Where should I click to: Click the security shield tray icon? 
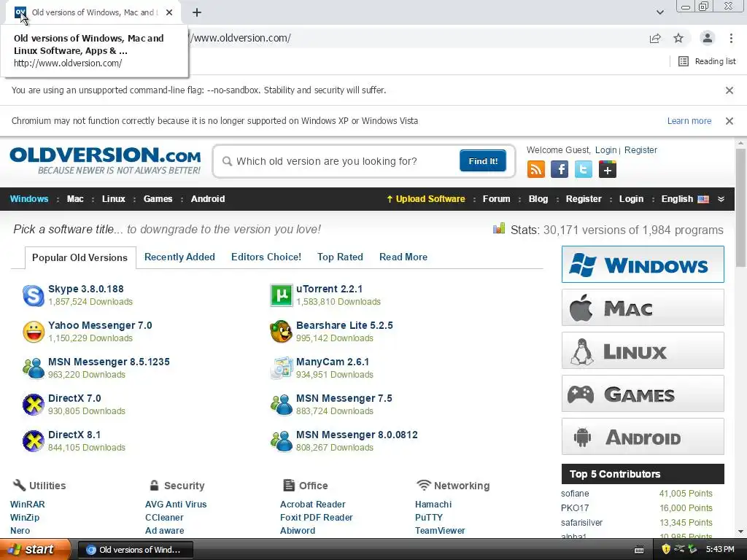666,549
